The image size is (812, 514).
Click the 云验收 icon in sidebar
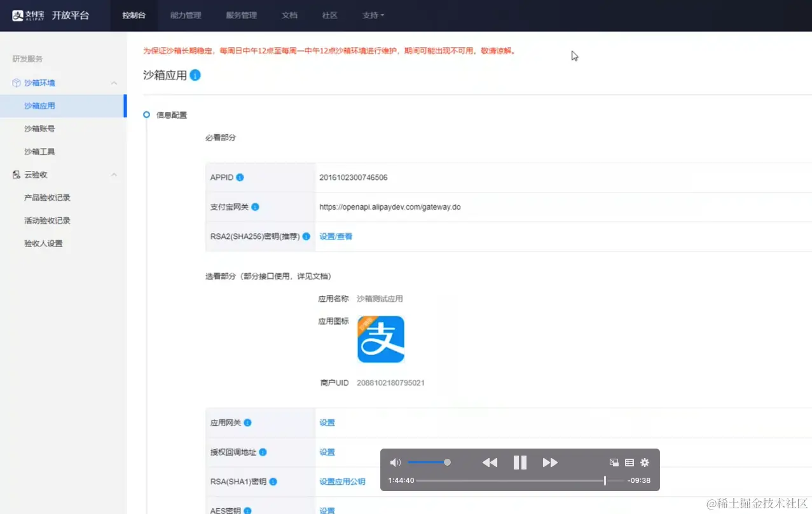(x=17, y=175)
